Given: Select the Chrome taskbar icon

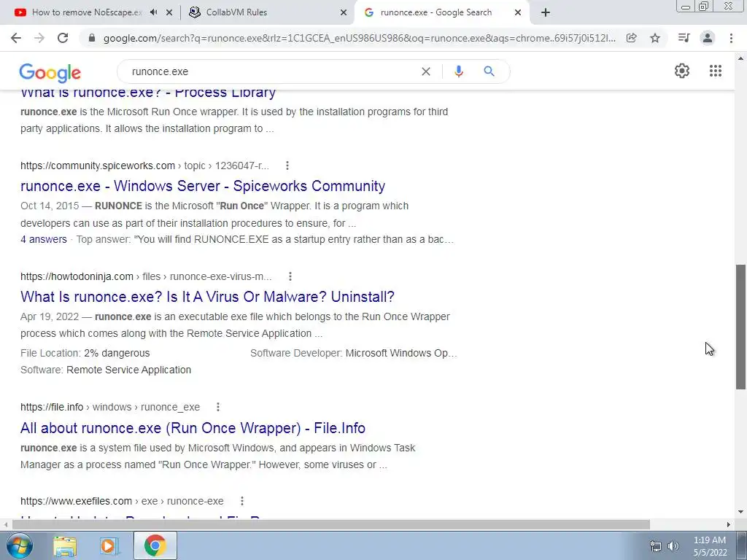Looking at the screenshot, I should [155, 545].
